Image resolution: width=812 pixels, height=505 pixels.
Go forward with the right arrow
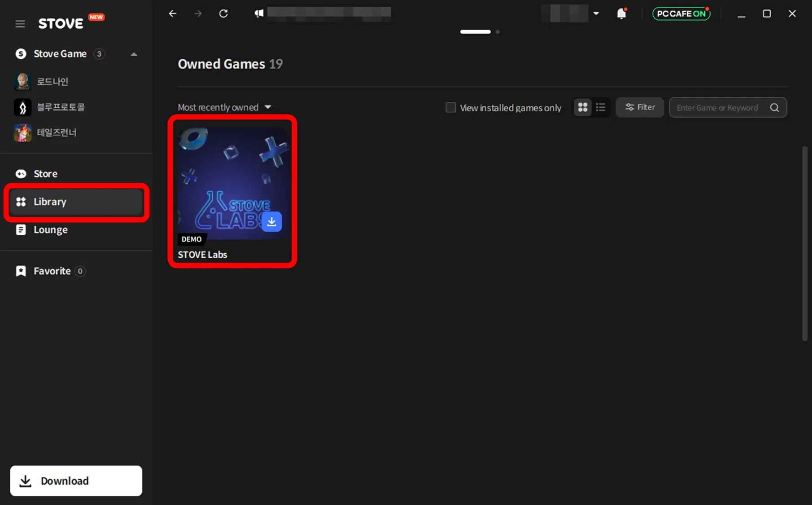198,13
